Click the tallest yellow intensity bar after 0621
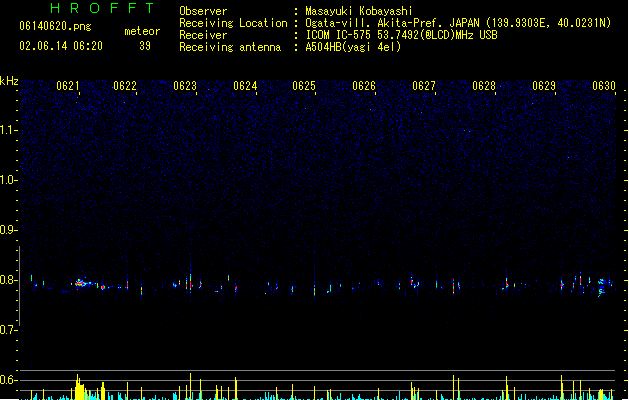 (78, 387)
